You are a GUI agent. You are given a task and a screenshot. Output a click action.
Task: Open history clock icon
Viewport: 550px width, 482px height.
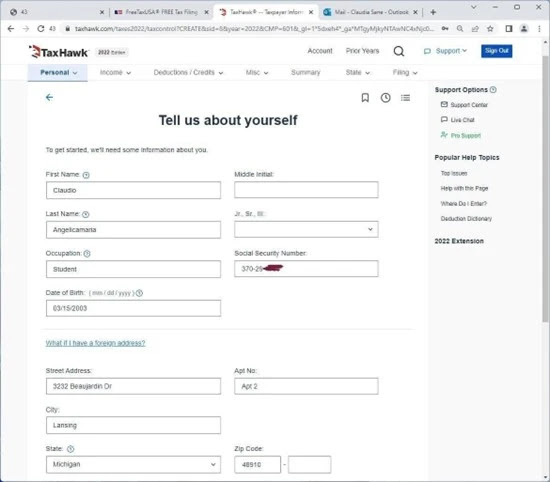(x=385, y=98)
